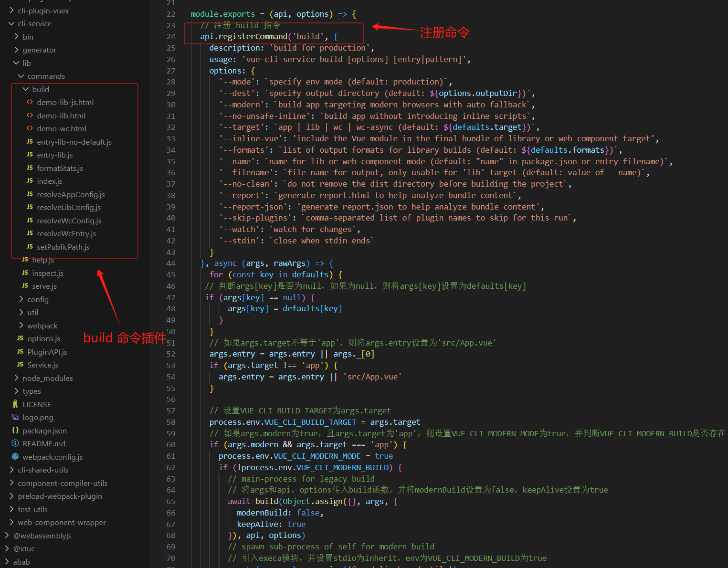
Task: Click JS icon of formatStats.js
Action: point(30,168)
